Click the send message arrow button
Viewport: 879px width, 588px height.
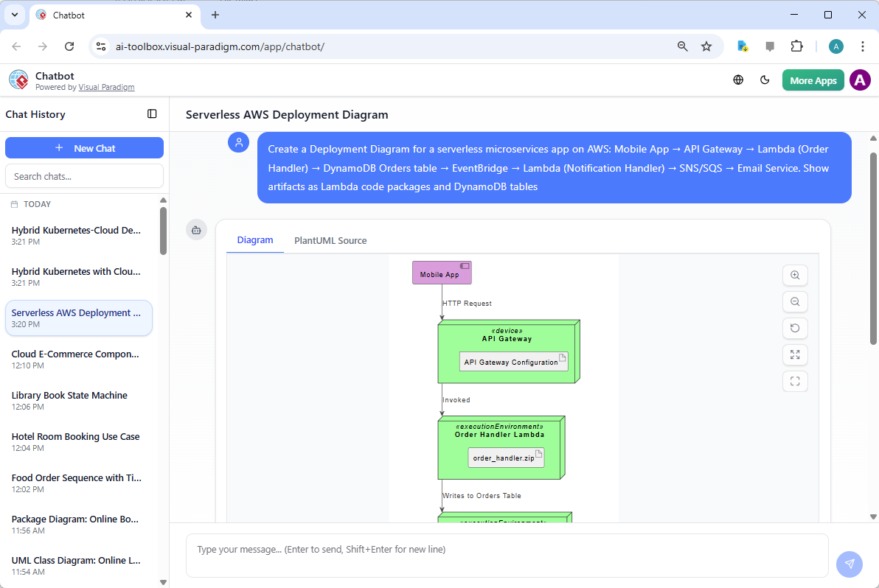click(849, 564)
